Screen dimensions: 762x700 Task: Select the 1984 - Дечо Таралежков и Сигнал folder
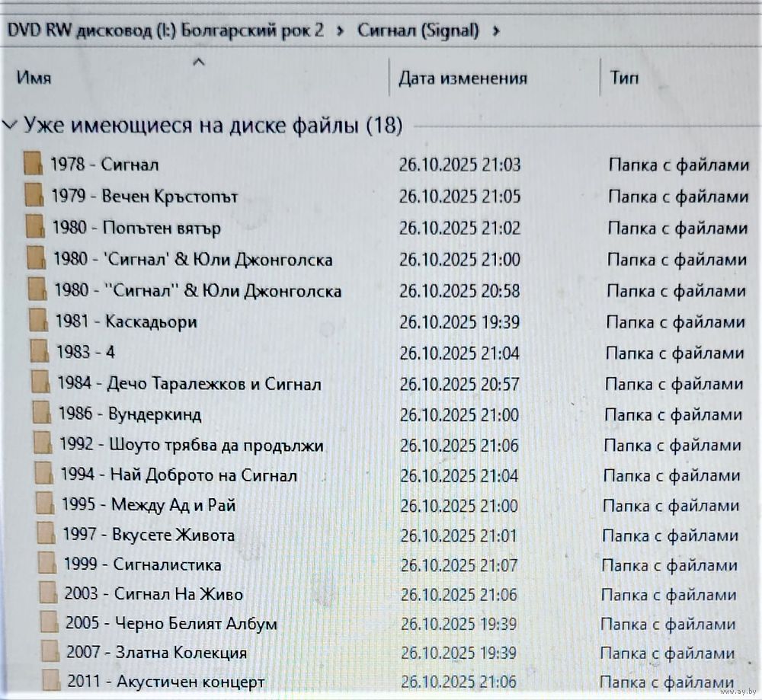pyautogui.click(x=189, y=383)
